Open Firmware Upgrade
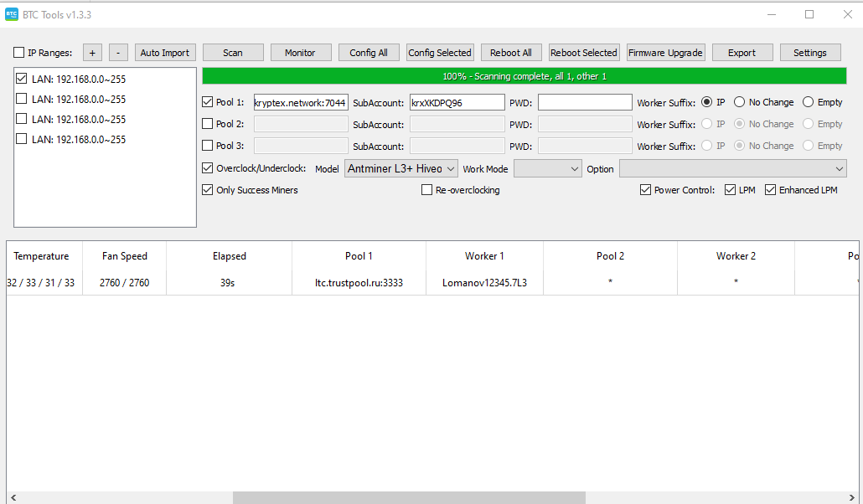The height and width of the screenshot is (504, 863). pos(665,53)
